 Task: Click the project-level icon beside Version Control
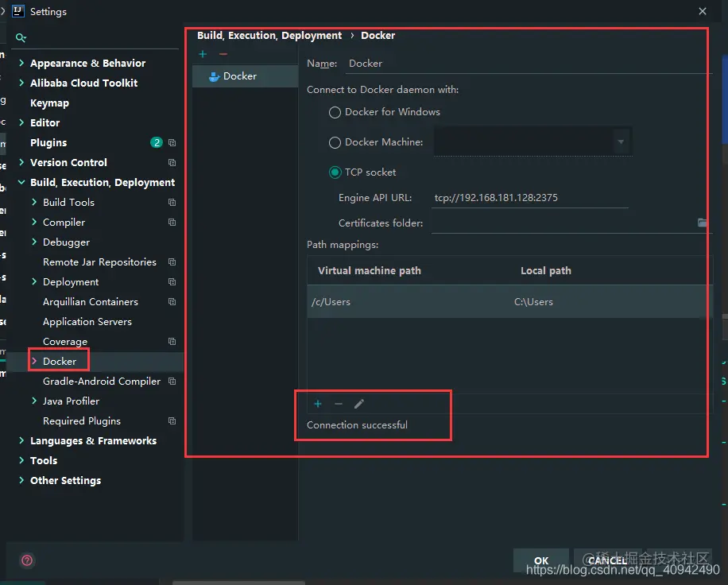click(x=172, y=162)
